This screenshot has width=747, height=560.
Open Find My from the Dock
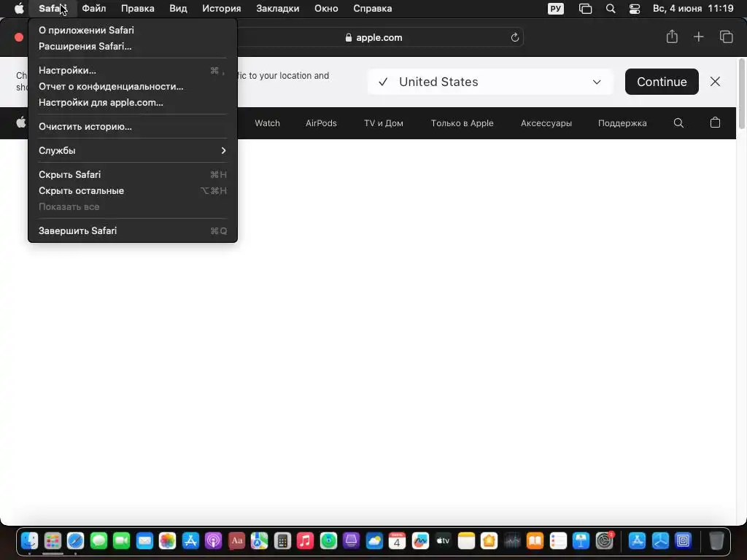coord(328,540)
